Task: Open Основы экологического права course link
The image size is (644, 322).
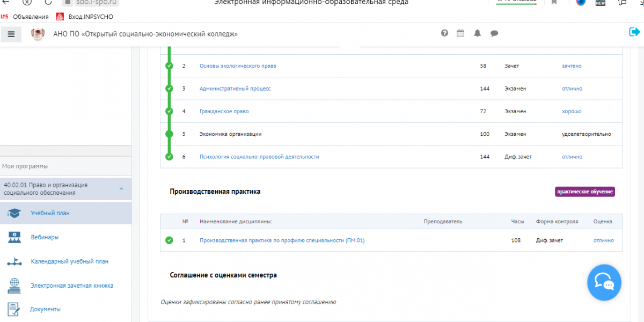Action: (238, 66)
